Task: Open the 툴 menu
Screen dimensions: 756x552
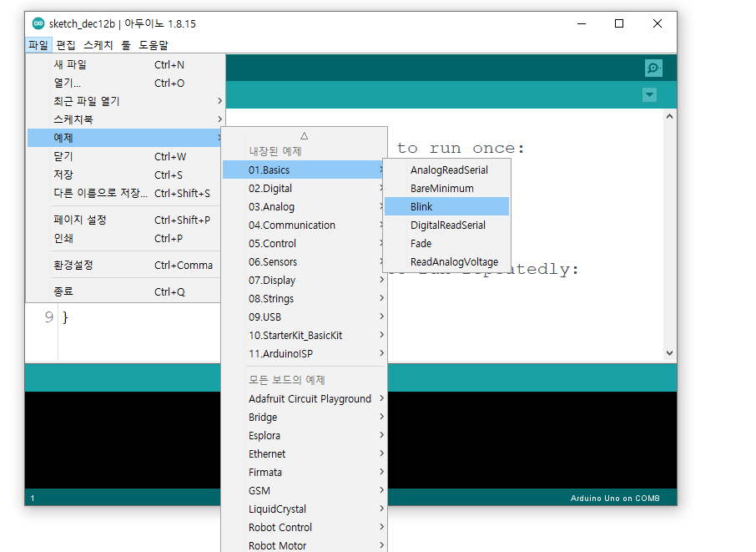Action: click(x=126, y=45)
